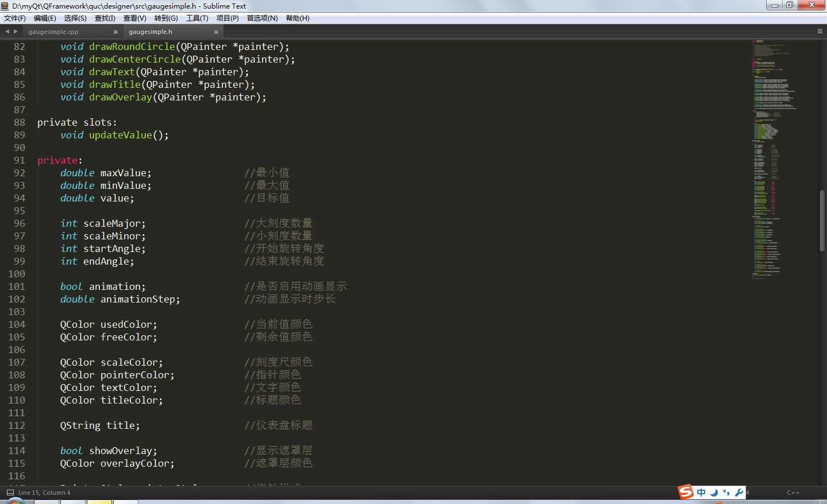Toggle the moon half-width icon in Sogou bar
The image size is (827, 504).
pos(714,493)
